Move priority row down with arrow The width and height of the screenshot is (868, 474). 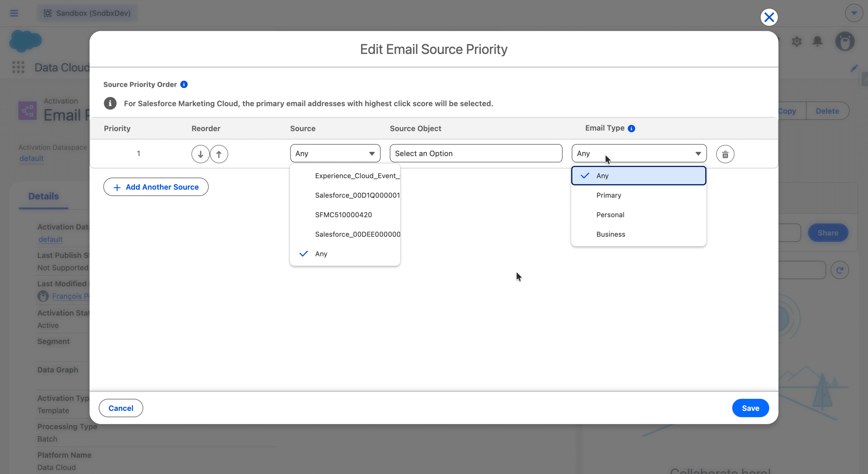click(200, 154)
